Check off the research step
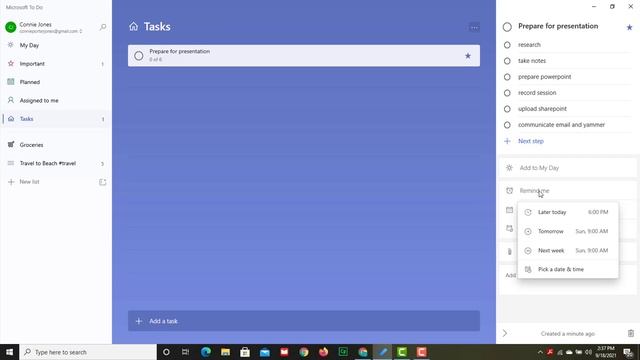Screen dimensions: 640x360 point(507,45)
